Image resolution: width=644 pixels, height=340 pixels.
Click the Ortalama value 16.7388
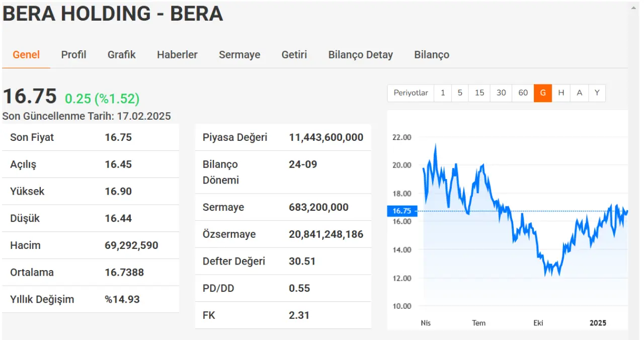(124, 273)
